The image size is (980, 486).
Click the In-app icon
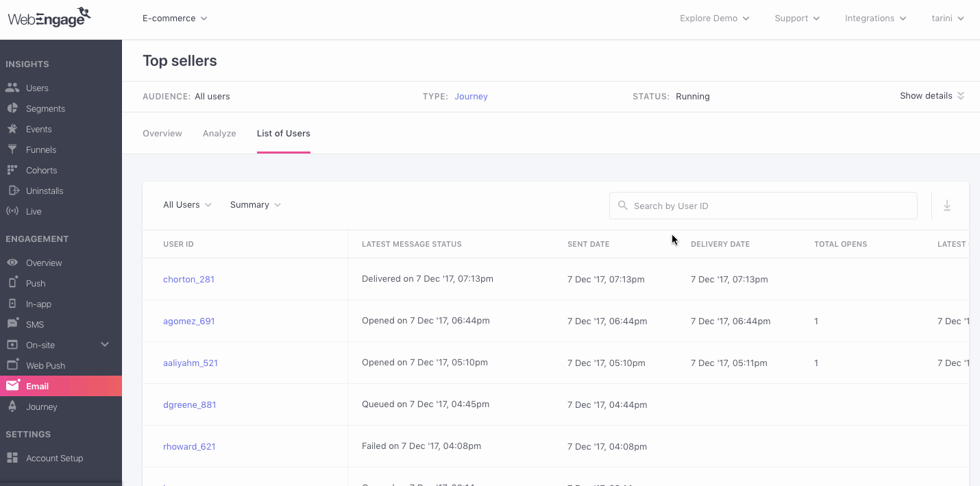pos(12,304)
